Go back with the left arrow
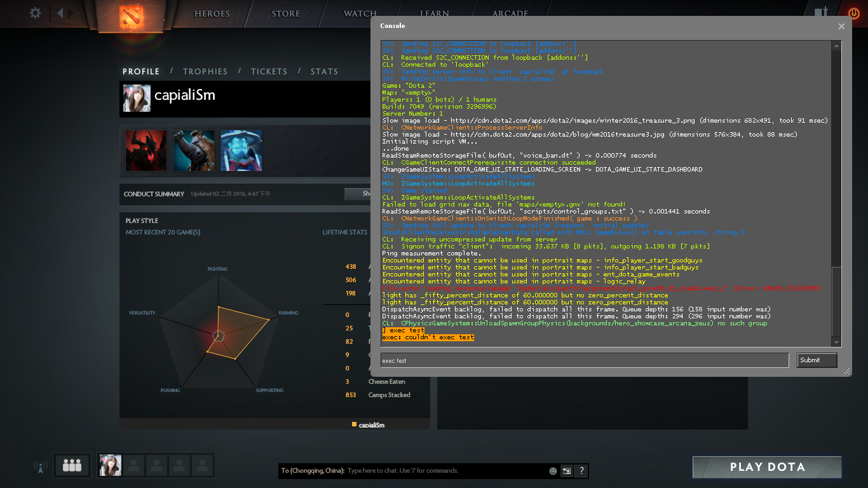Image resolution: width=868 pixels, height=488 pixels. pos(60,13)
